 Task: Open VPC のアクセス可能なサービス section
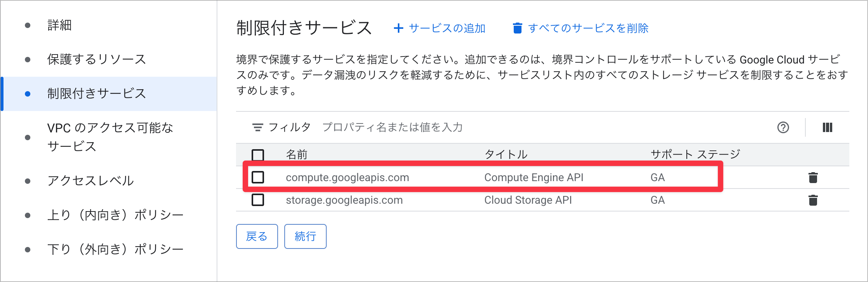click(x=110, y=137)
